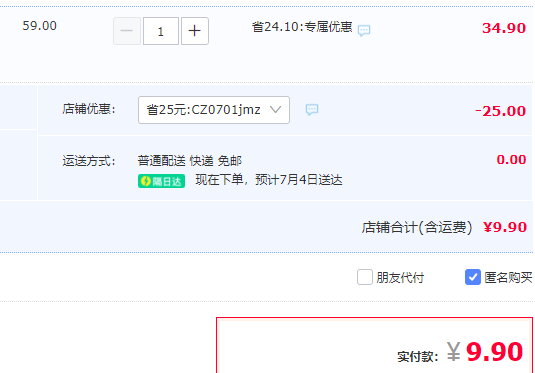
Task: Click the unit price 59.00
Action: [40, 26]
